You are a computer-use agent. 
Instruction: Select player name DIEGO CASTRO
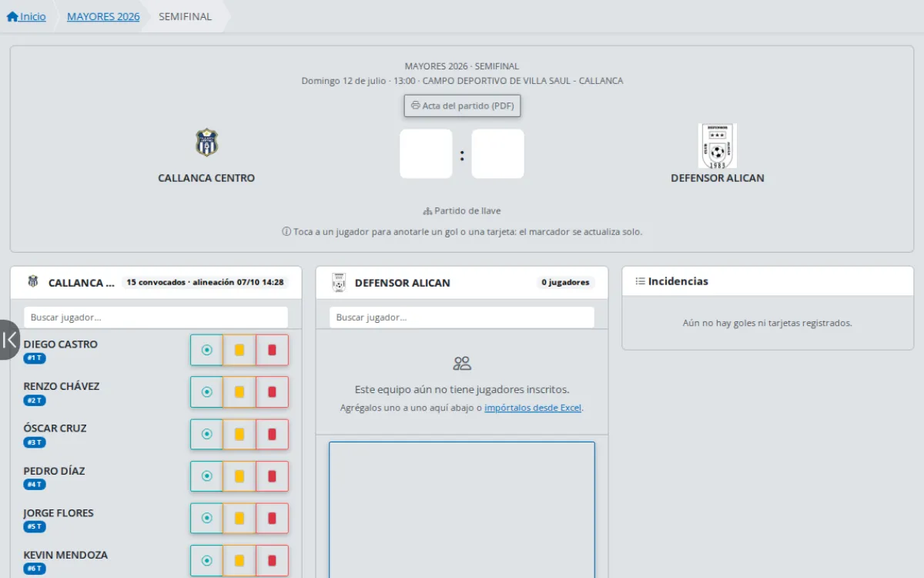coord(61,344)
